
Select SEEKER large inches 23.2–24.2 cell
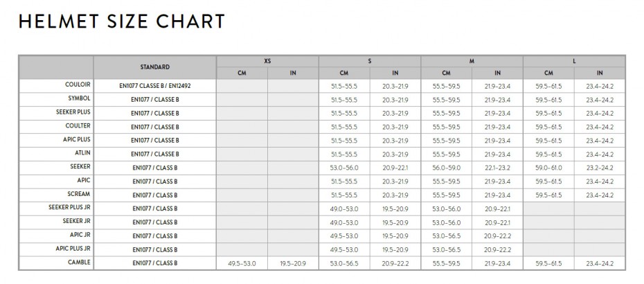tap(600, 168)
